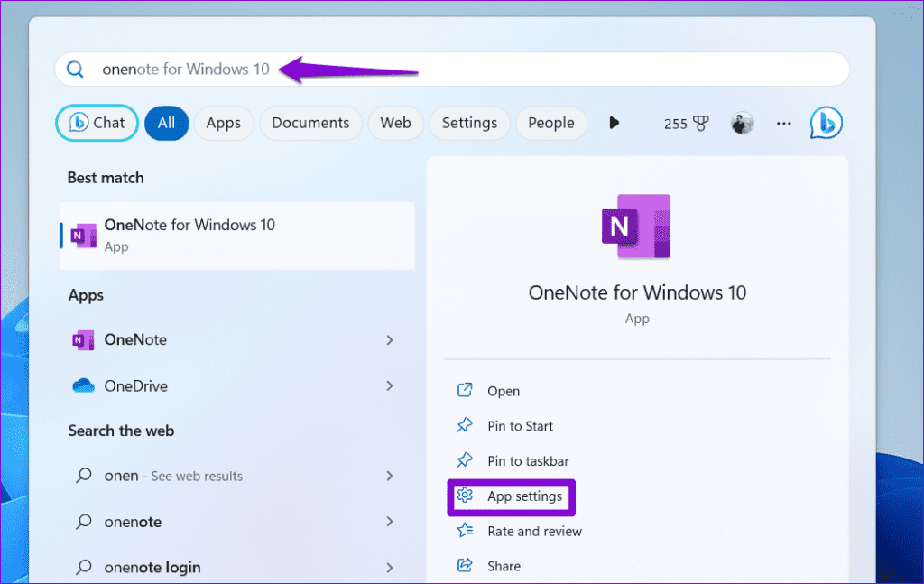This screenshot has height=584, width=924.
Task: Click the 'onenote login' suggestion text
Action: coord(152,568)
